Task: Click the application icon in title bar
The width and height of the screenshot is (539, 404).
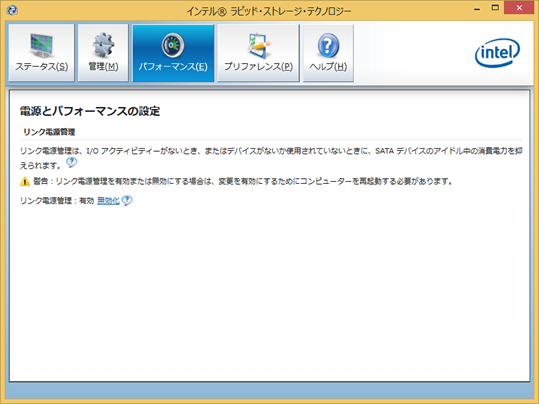Action: pyautogui.click(x=12, y=10)
